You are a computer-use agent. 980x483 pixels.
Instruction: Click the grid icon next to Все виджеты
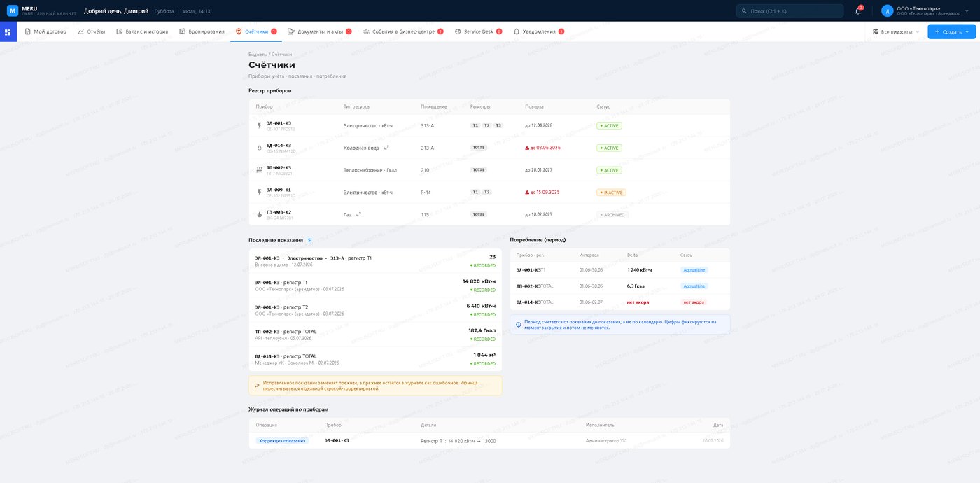876,31
